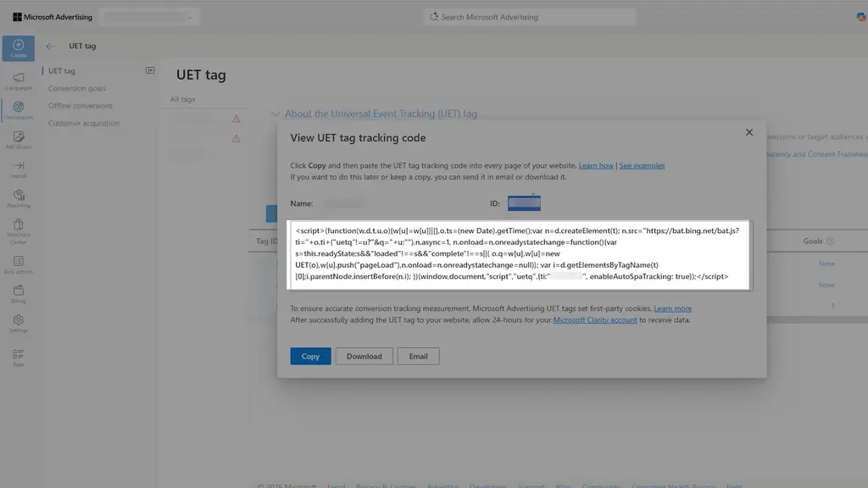This screenshot has width=868, height=488.
Task: Select Offline conversions in left menu
Action: point(81,106)
